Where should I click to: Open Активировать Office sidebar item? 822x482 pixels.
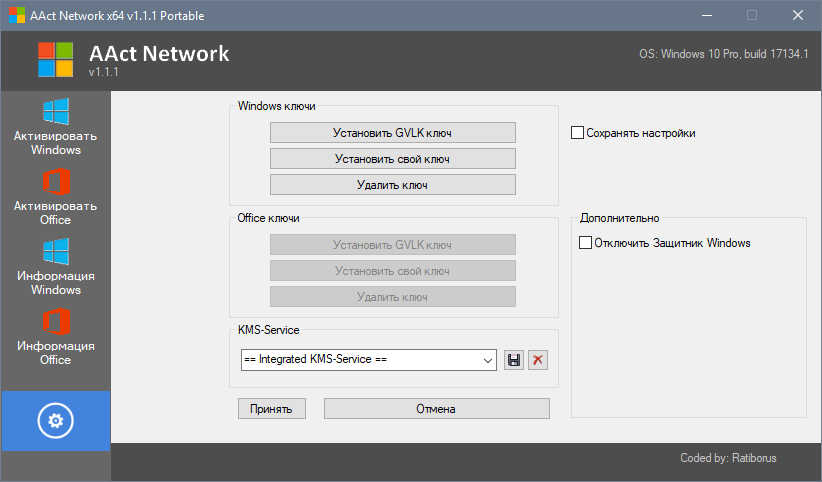(x=56, y=197)
